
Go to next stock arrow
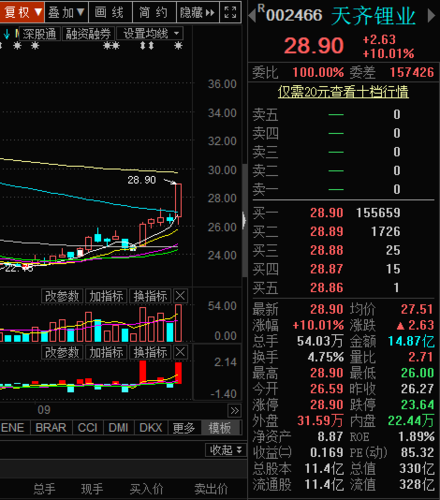tap(431, 16)
